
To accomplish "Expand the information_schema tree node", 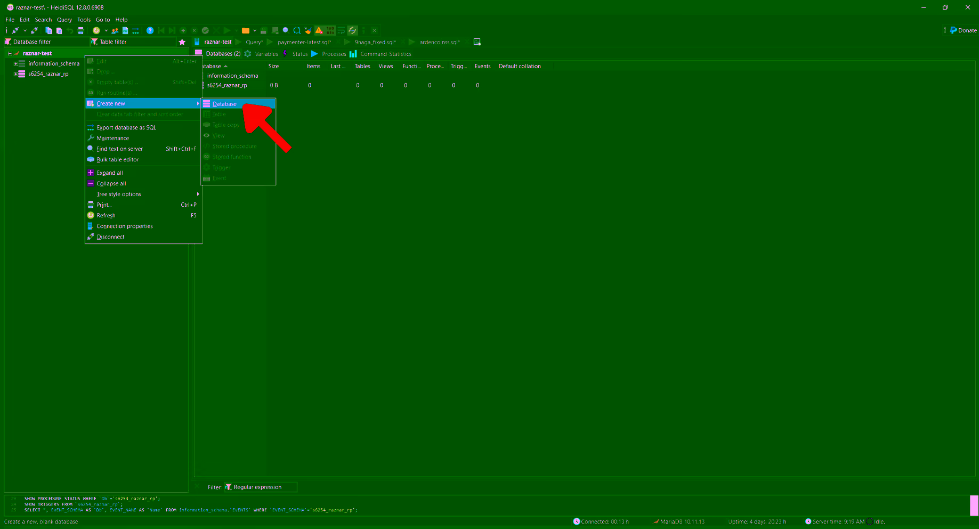I will click(x=15, y=63).
